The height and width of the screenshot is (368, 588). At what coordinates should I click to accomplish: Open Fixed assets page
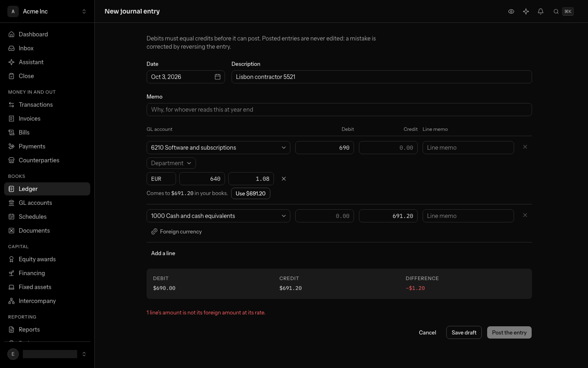point(47,287)
